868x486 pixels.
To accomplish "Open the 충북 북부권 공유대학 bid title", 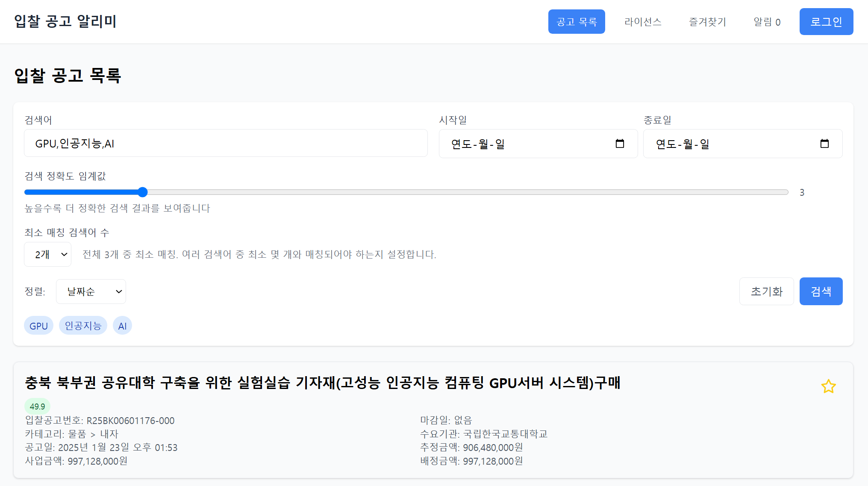I will pos(323,383).
